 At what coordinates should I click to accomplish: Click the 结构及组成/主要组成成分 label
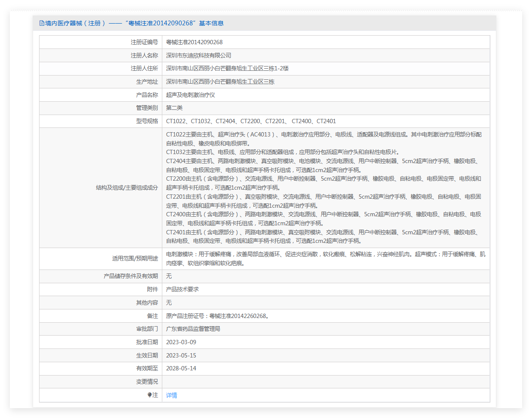click(x=127, y=188)
